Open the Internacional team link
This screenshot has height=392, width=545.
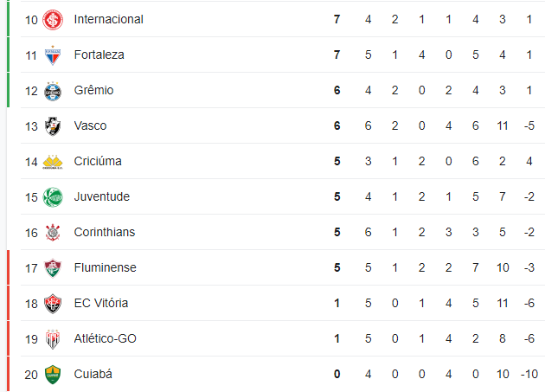coord(108,20)
